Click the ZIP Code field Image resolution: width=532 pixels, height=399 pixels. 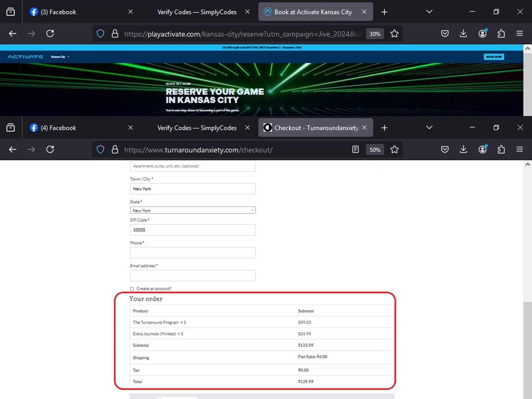coord(193,230)
